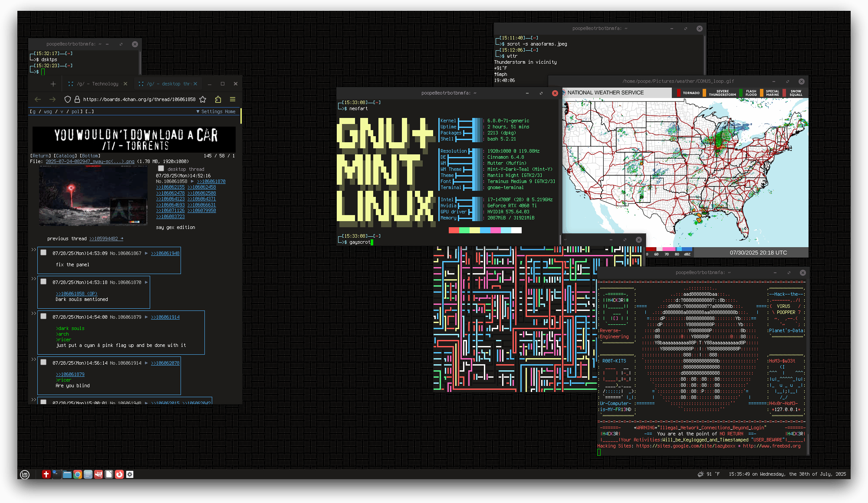
Task: Click the clock showing 15:35:49 in the panel
Action: (x=787, y=474)
